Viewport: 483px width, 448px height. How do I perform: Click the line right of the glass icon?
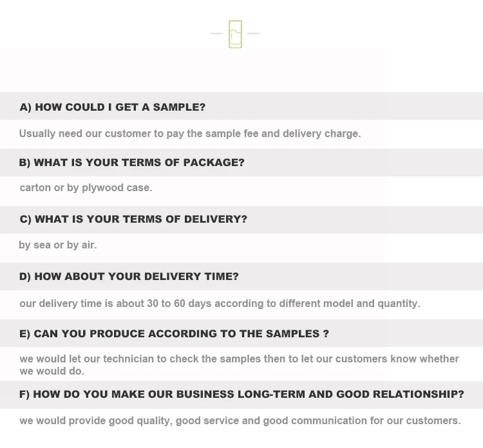254,33
